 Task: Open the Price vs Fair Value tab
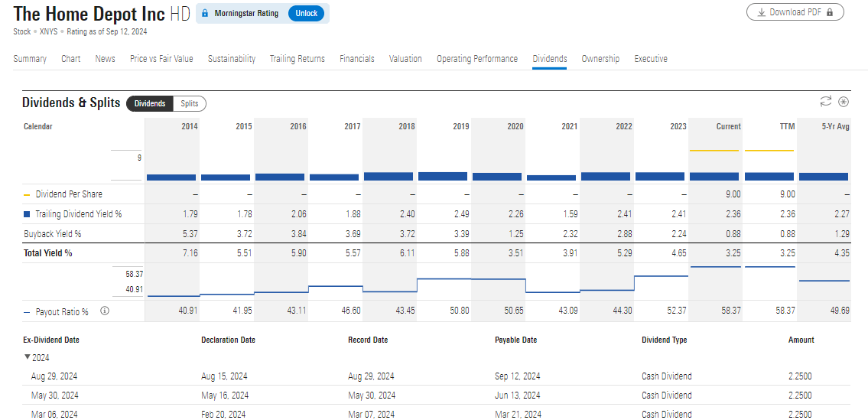(161, 59)
